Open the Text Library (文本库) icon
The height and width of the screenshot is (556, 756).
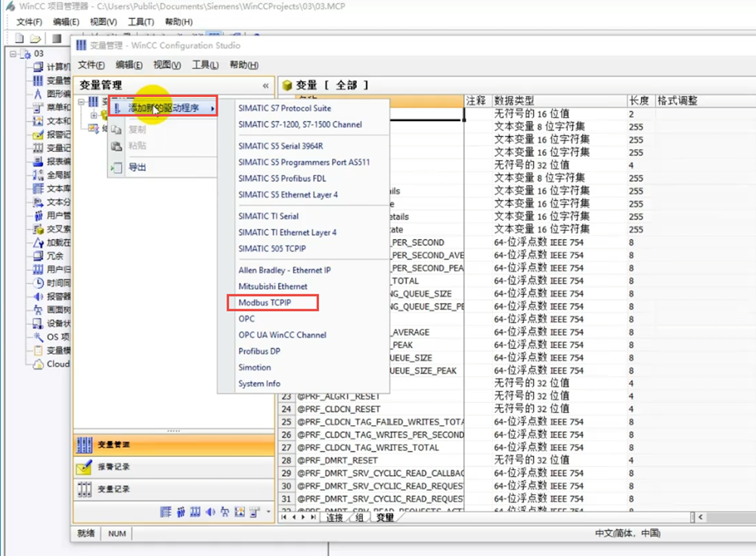pyautogui.click(x=38, y=188)
